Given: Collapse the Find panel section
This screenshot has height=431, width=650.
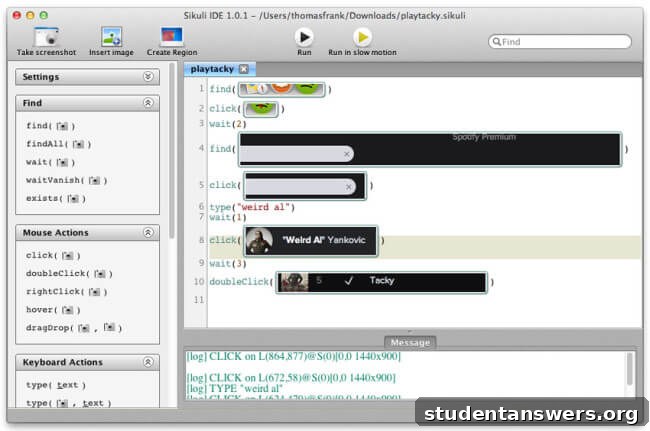Looking at the screenshot, I should pos(148,102).
